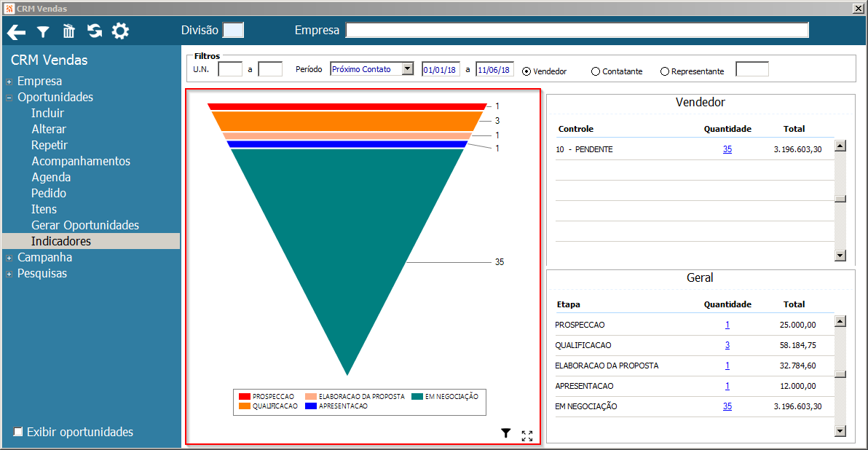Click first U.N. input field
The height and width of the screenshot is (450, 868).
click(x=230, y=69)
